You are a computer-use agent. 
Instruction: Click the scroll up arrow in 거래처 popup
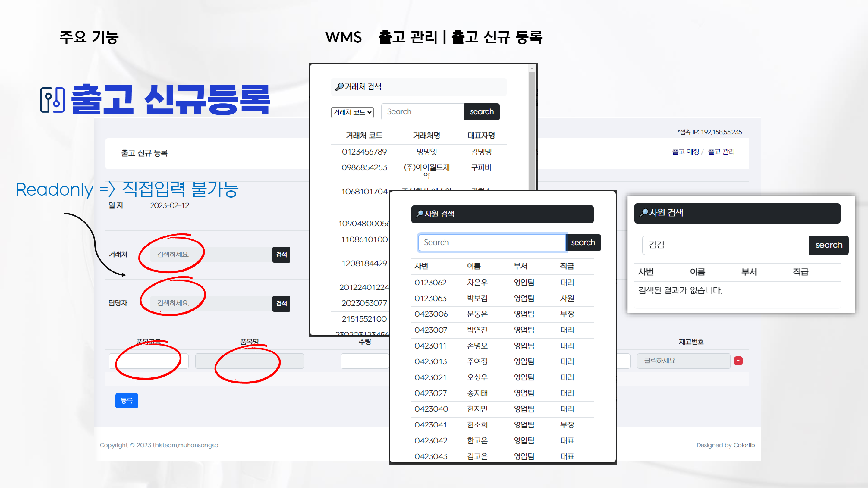532,68
